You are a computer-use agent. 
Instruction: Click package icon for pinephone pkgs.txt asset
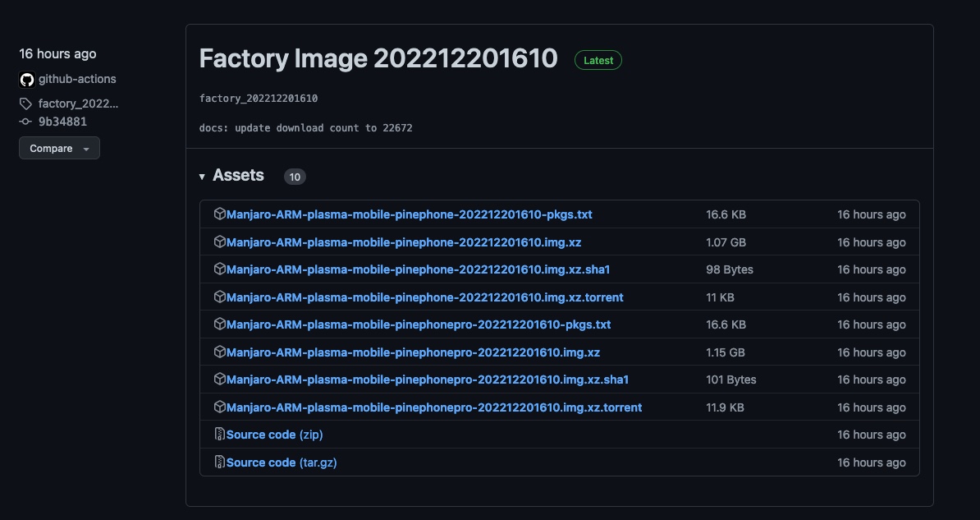[x=219, y=214]
